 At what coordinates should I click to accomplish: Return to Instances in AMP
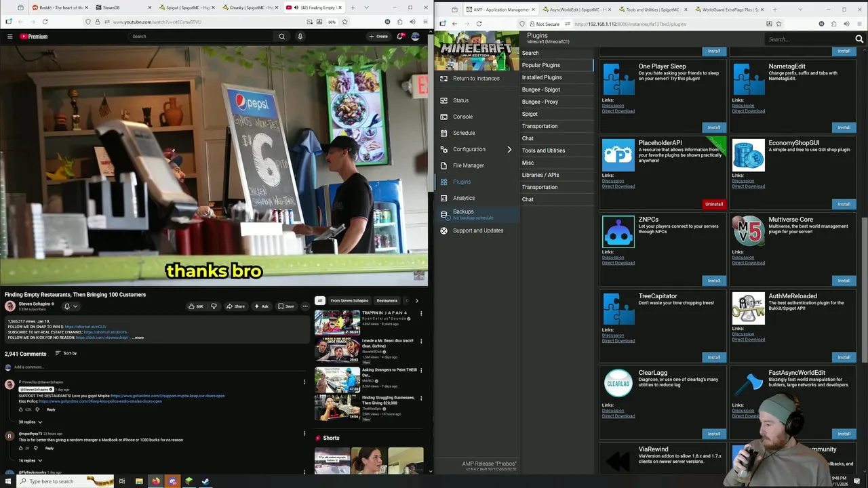pos(476,79)
